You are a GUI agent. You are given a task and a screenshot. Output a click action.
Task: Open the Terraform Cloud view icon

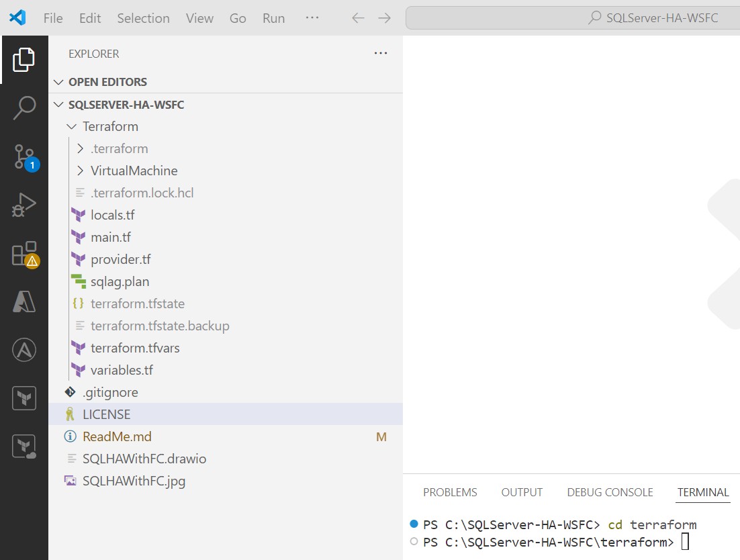click(x=24, y=447)
